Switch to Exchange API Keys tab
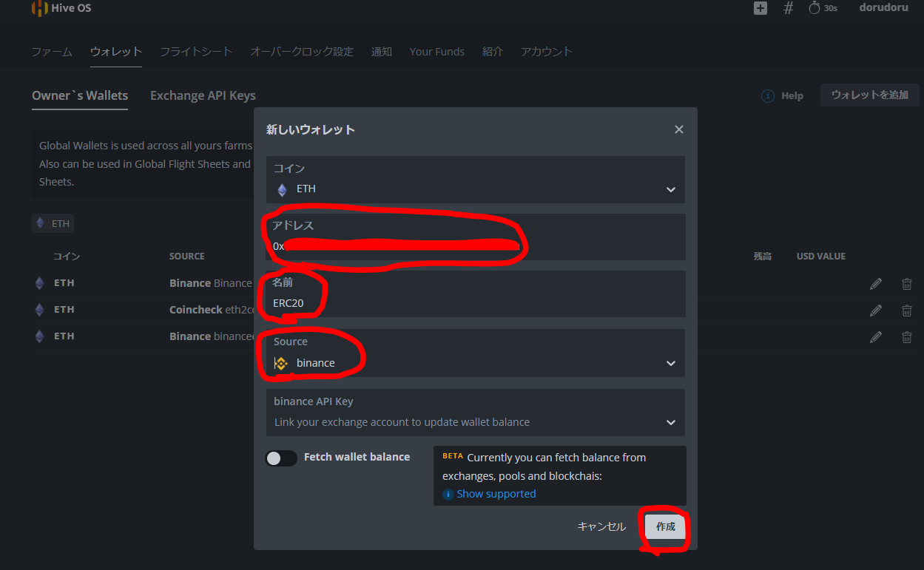Screen dimensions: 924x570 203,95
